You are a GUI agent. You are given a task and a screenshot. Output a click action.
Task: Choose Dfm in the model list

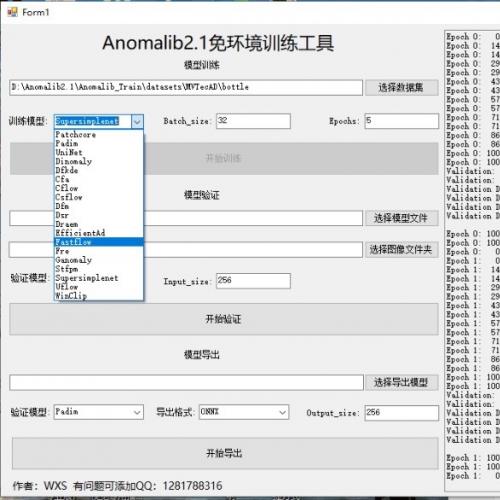point(99,206)
